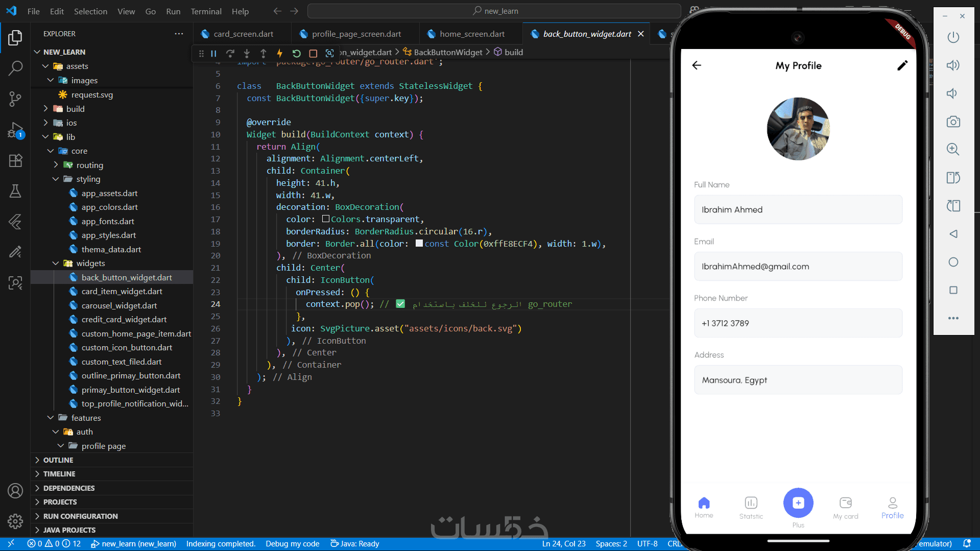
Task: Open the Extensions view in activity bar
Action: [x=15, y=161]
